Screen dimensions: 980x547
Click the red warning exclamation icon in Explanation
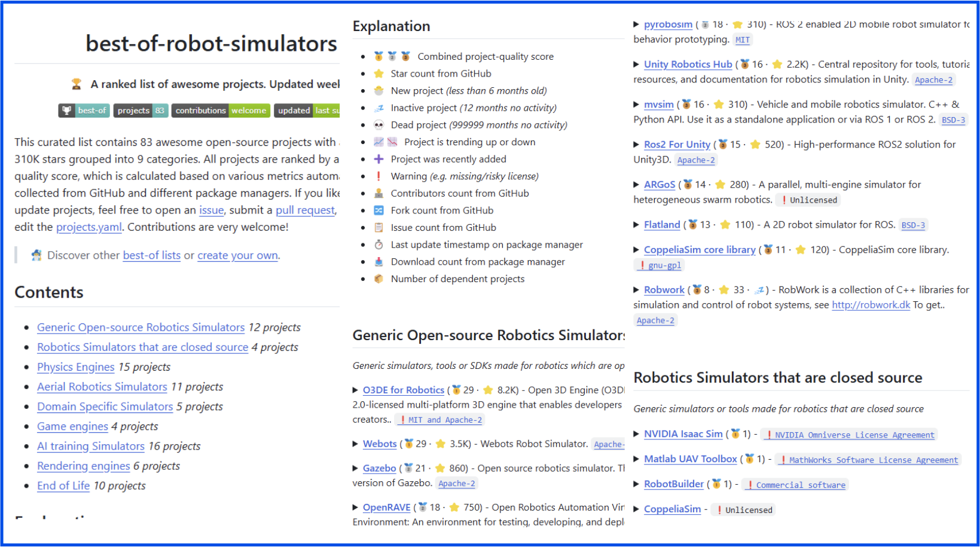(x=378, y=176)
